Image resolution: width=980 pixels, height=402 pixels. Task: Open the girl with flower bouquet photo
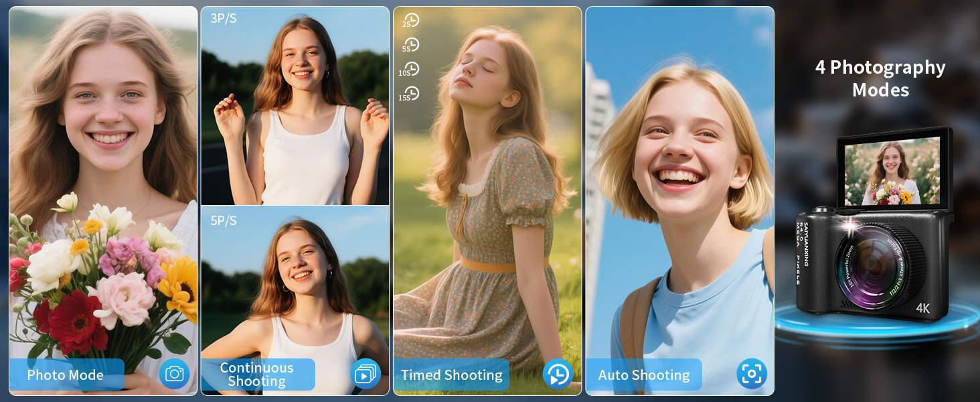click(103, 188)
